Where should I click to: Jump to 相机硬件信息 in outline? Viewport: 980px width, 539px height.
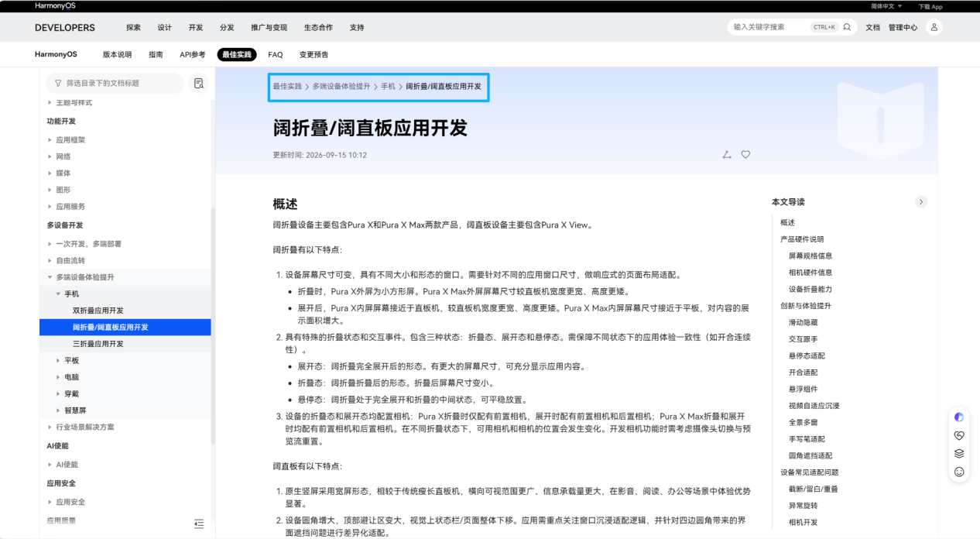[x=810, y=273]
